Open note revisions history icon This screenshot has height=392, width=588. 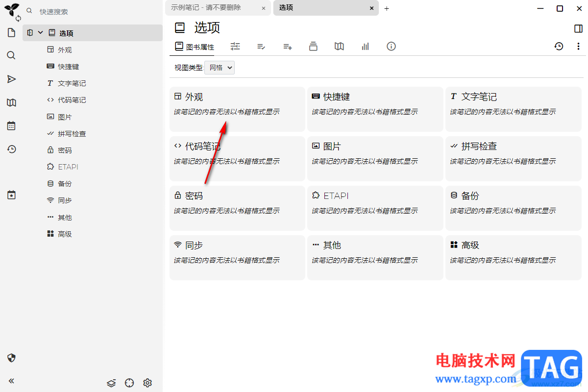(559, 47)
